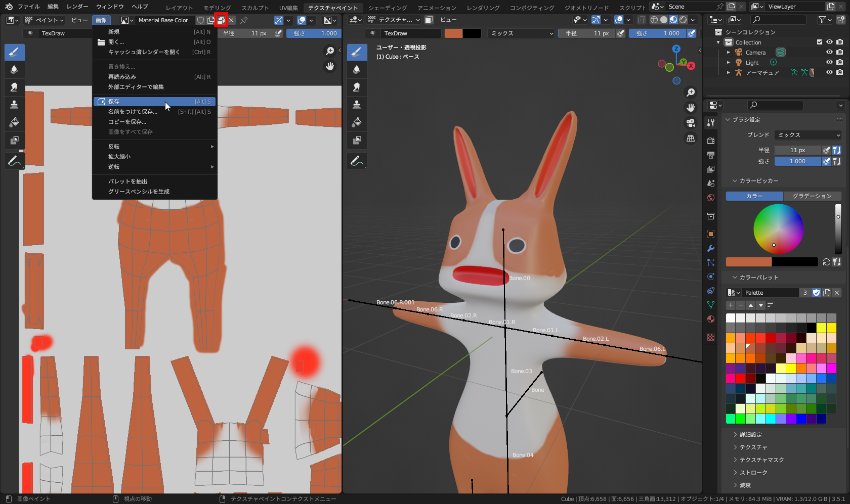
Task: Expand the ストローク panel section
Action: tap(753, 473)
